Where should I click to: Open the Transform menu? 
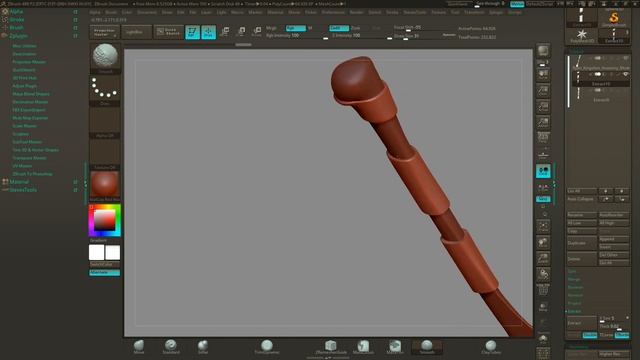474,12
